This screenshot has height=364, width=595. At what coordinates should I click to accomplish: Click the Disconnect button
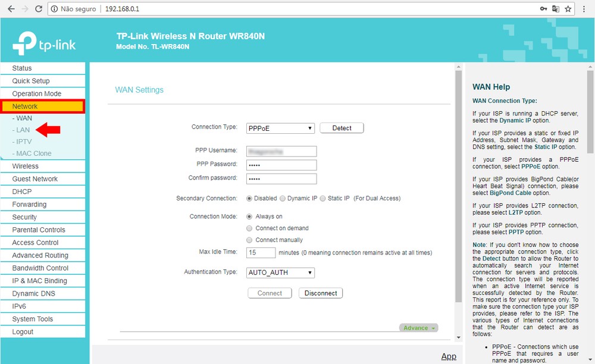(321, 293)
